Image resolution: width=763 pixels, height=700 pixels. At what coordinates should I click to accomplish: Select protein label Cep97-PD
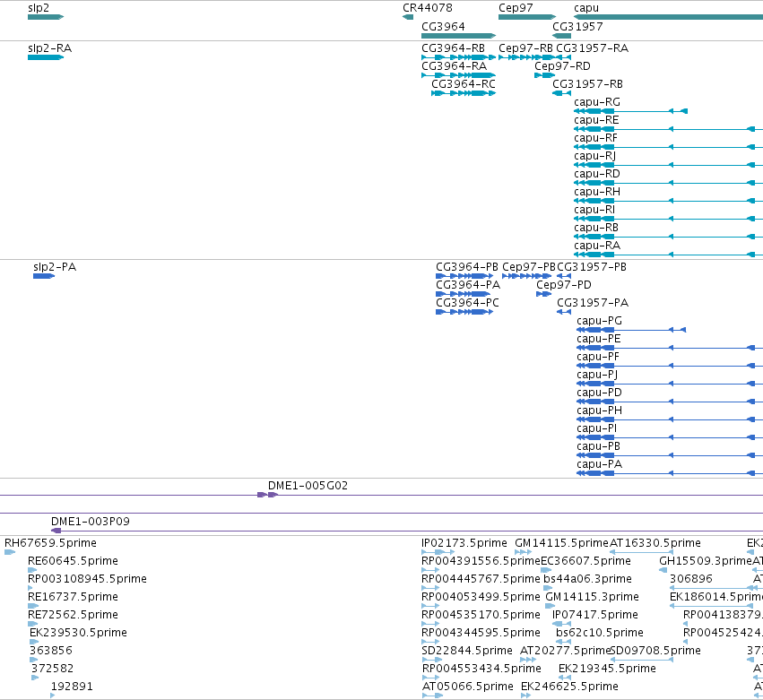tap(564, 285)
